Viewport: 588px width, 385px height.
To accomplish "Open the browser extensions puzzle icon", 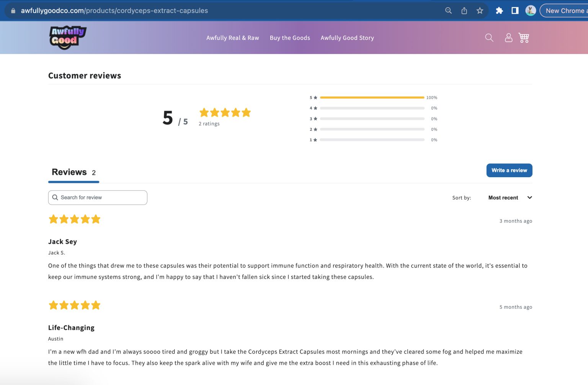I will click(x=499, y=10).
